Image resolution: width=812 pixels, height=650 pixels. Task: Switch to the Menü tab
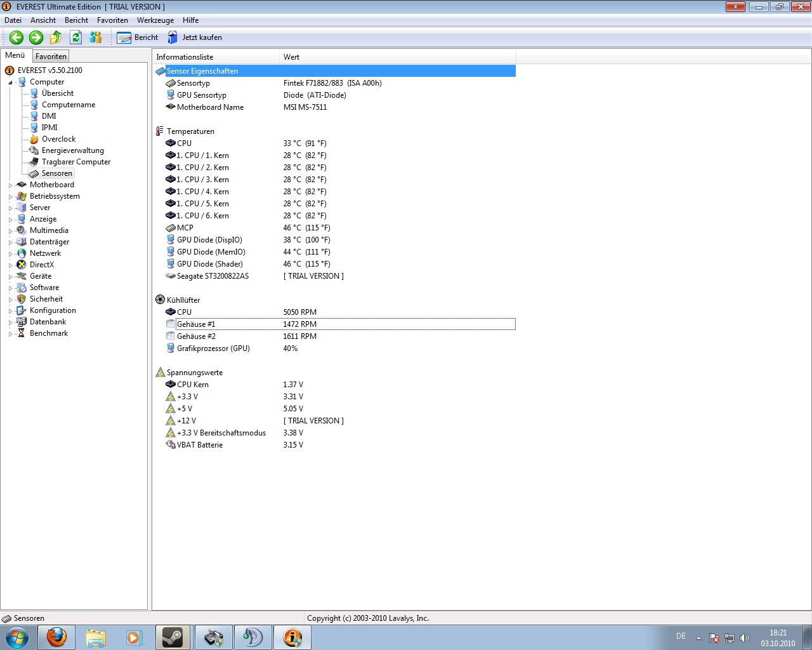click(15, 55)
